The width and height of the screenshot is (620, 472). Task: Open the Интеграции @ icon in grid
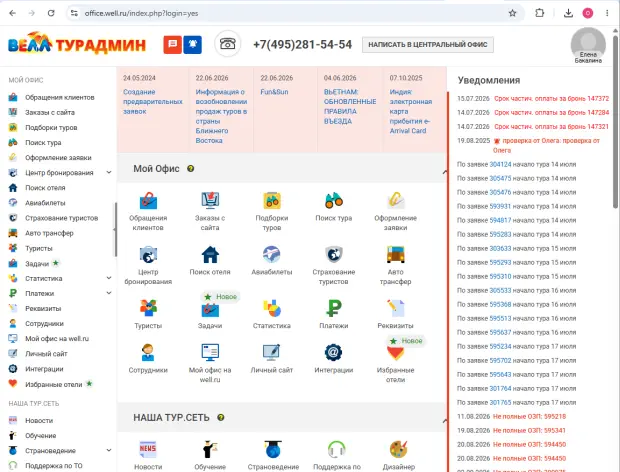[333, 352]
